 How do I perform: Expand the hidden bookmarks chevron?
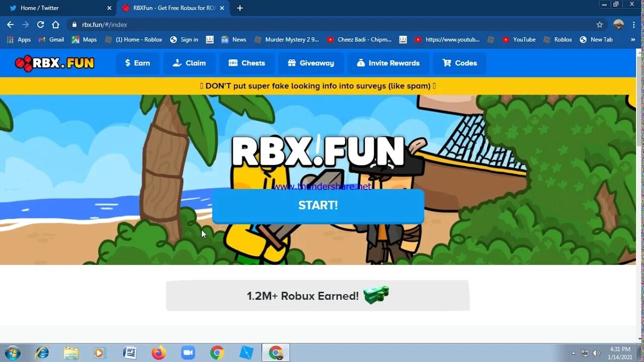click(633, 40)
